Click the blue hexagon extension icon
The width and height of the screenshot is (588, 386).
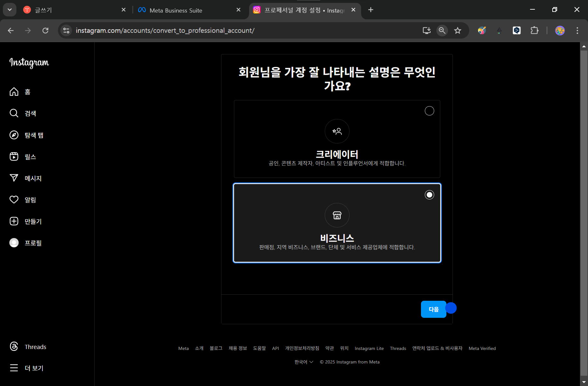click(x=517, y=31)
